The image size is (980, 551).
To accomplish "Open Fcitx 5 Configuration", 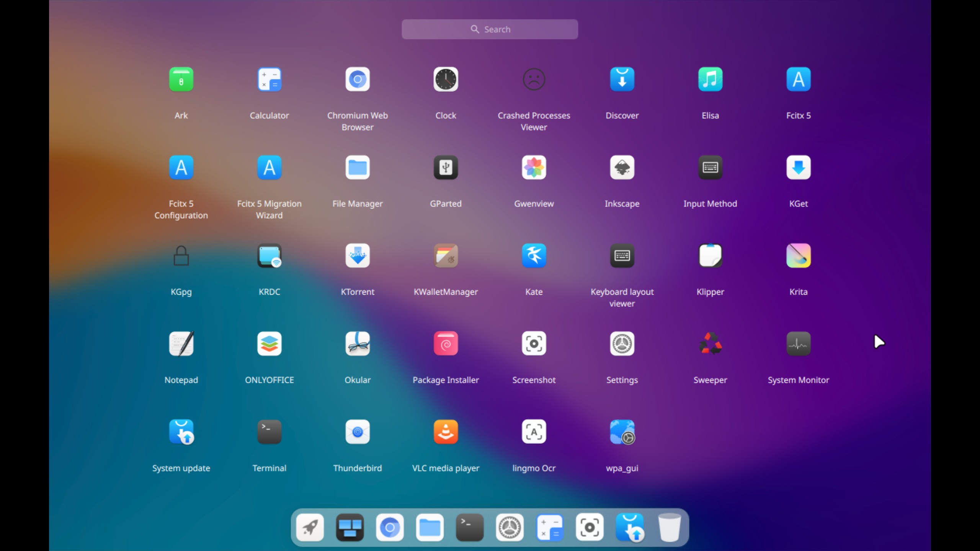I will [181, 168].
